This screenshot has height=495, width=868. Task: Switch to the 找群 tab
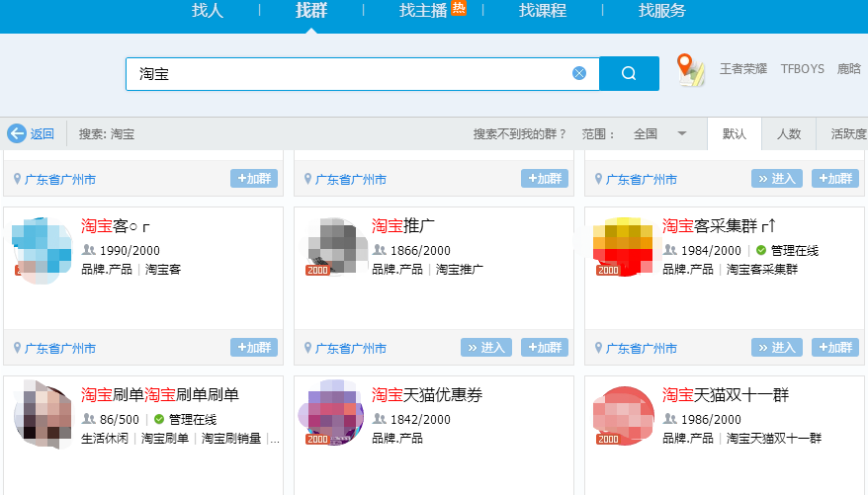point(311,11)
